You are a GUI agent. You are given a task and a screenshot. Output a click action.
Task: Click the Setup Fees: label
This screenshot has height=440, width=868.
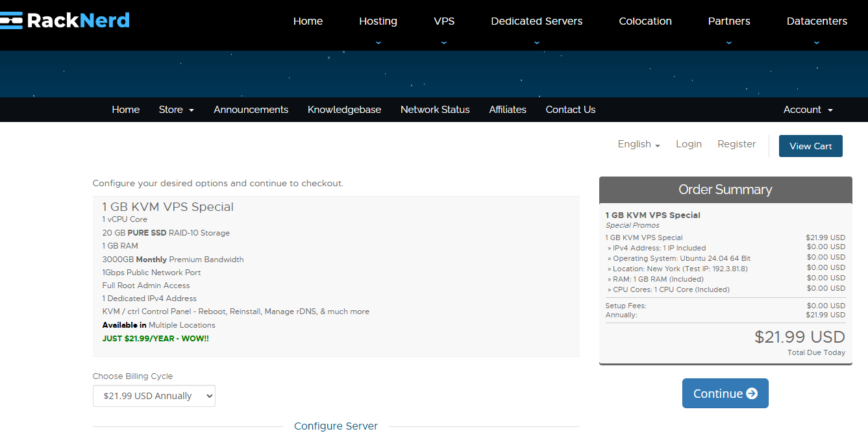[626, 306]
